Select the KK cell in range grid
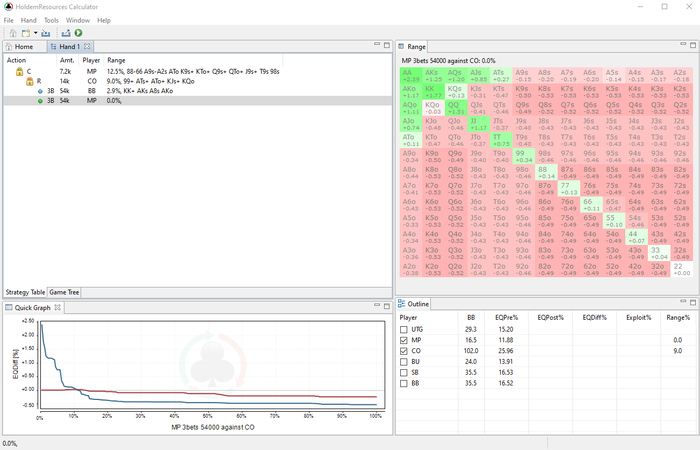 click(433, 92)
